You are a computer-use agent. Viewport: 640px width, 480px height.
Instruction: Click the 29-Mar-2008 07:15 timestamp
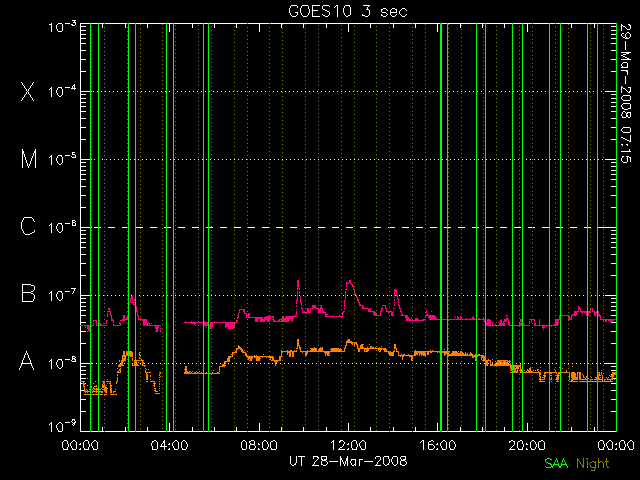[x=626, y=93]
